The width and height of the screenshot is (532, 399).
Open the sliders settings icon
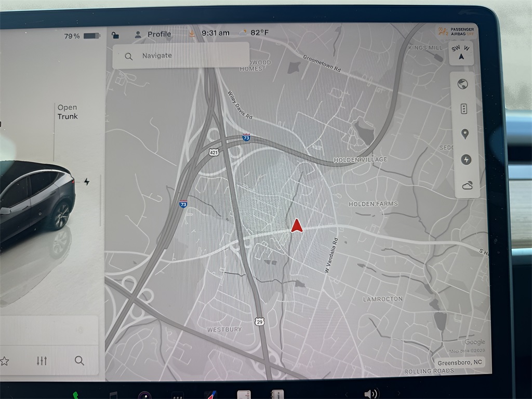point(42,361)
